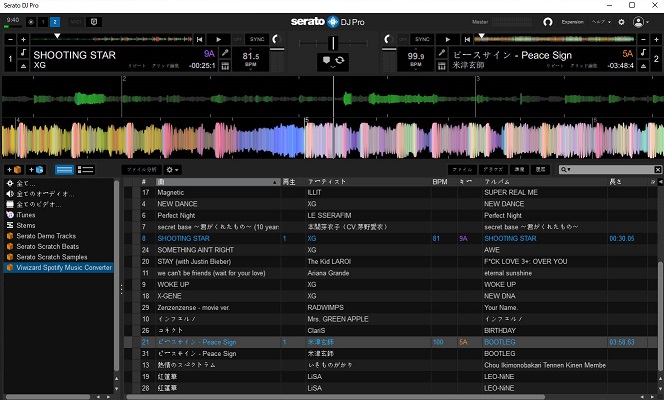The width and height of the screenshot is (664, 400).
Task: Zoom out deck 1 waveform with minus
Action: [11, 39]
